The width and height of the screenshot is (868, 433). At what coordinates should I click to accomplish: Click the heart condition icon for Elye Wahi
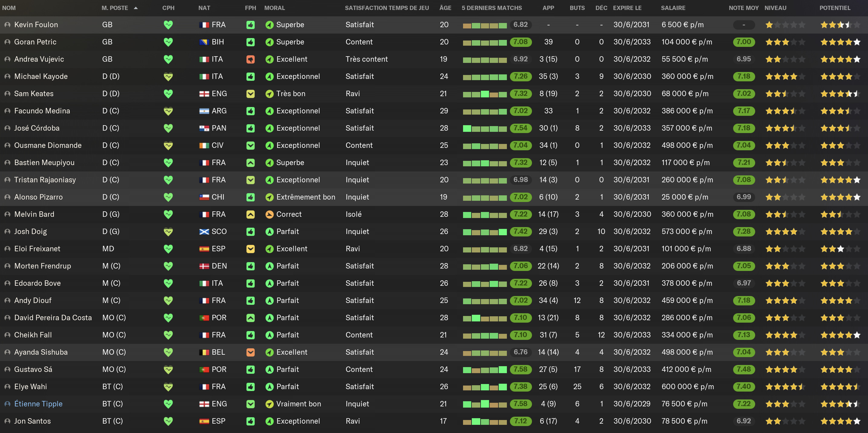point(168,386)
